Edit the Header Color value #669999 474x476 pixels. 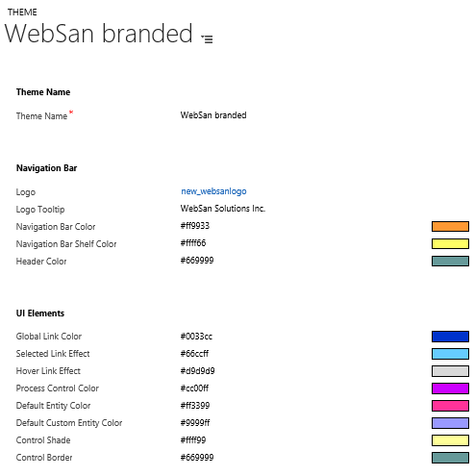(197, 261)
